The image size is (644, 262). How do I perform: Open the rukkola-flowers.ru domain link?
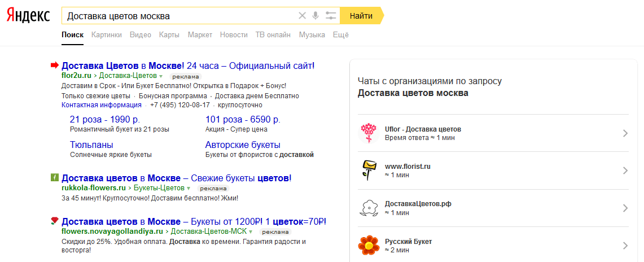[x=93, y=188]
